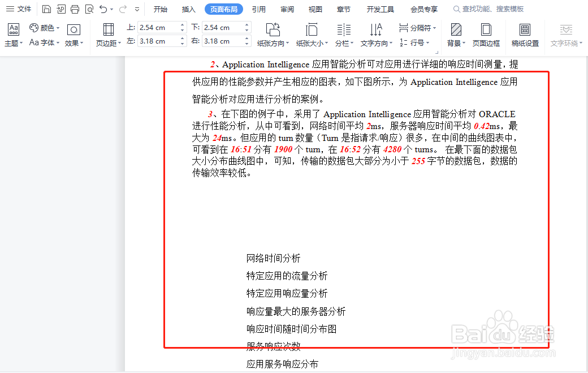Open the 分栏 columns menu
The image size is (588, 373).
pyautogui.click(x=344, y=35)
